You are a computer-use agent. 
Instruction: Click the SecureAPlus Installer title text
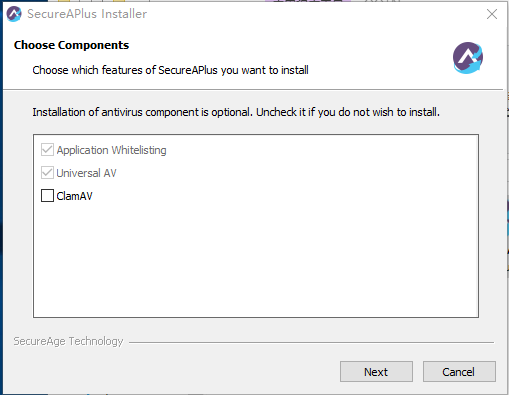87,14
